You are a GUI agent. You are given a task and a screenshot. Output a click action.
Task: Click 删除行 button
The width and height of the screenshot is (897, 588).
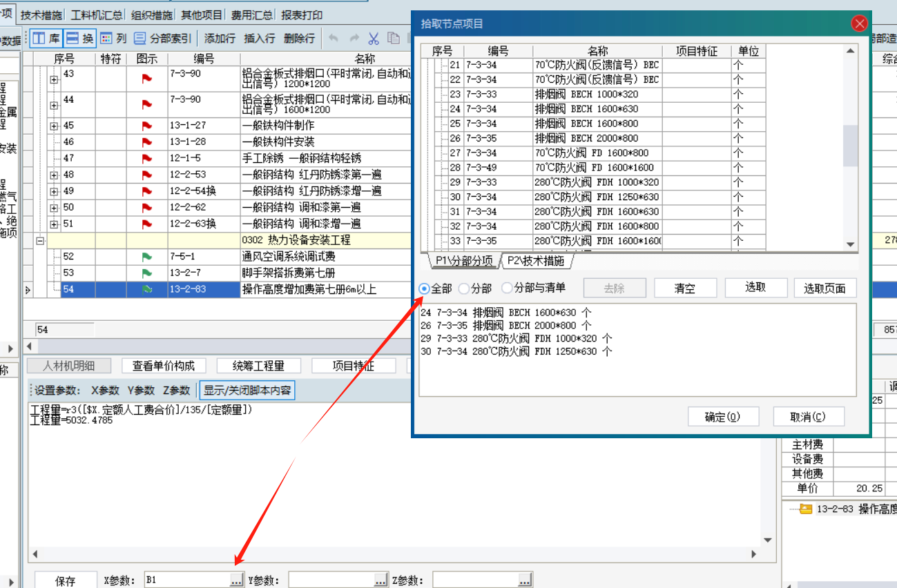pyautogui.click(x=299, y=39)
